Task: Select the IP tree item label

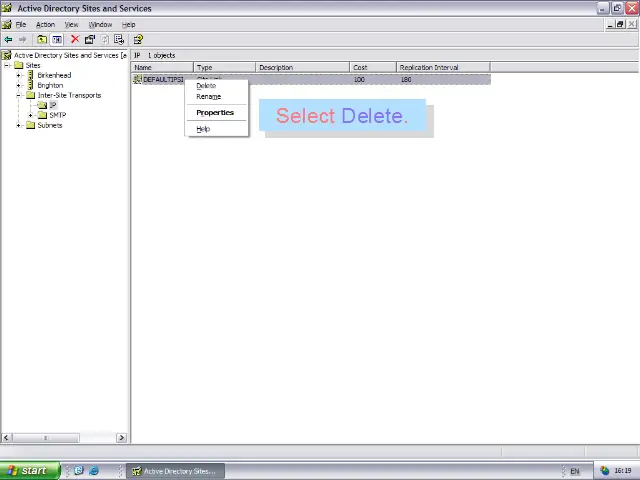Action: coord(53,105)
